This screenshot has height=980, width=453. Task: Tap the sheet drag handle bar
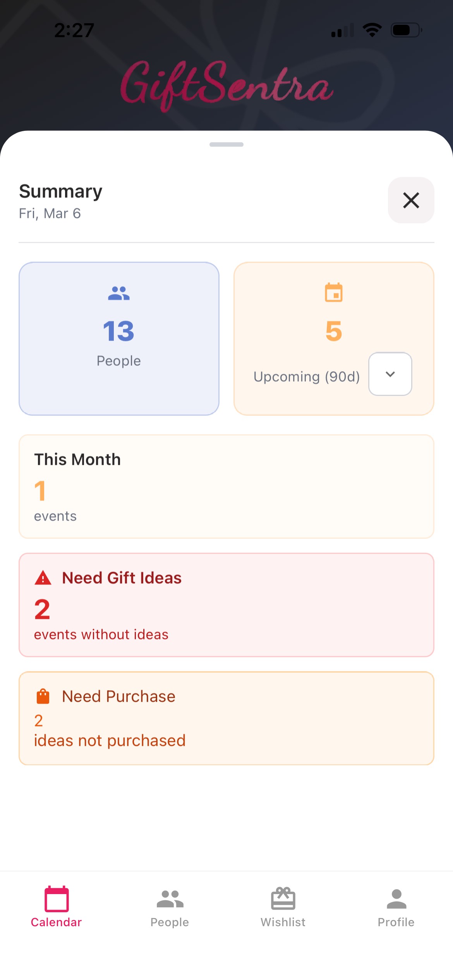click(x=226, y=144)
